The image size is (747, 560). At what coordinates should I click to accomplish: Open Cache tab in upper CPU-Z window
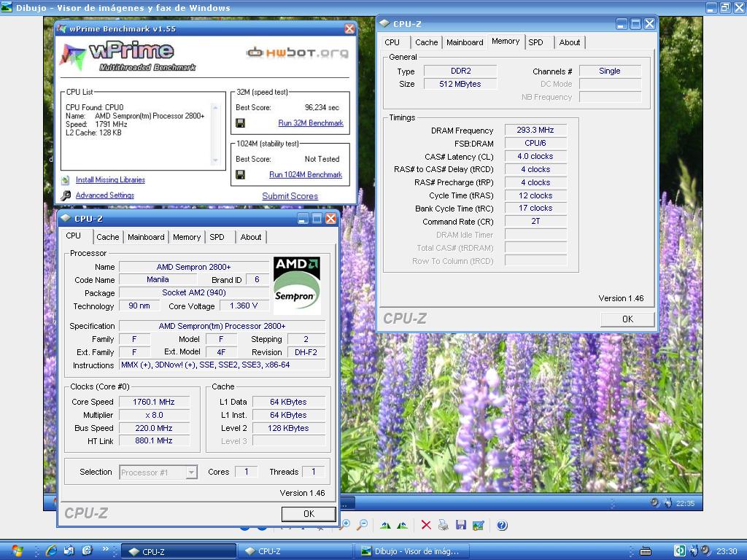click(426, 42)
